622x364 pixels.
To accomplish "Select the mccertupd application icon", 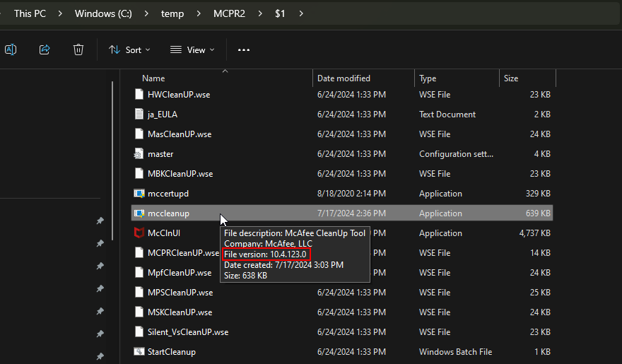I will coord(139,193).
